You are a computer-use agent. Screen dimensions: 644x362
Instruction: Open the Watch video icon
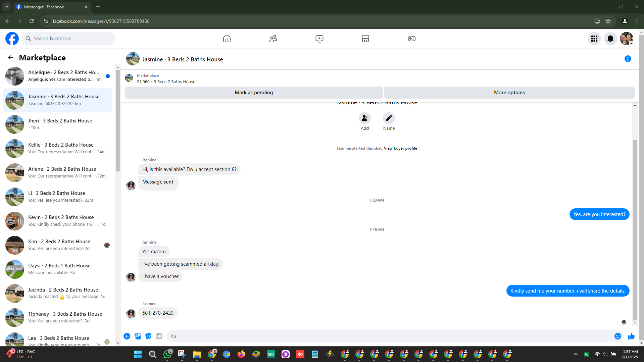tap(319, 39)
